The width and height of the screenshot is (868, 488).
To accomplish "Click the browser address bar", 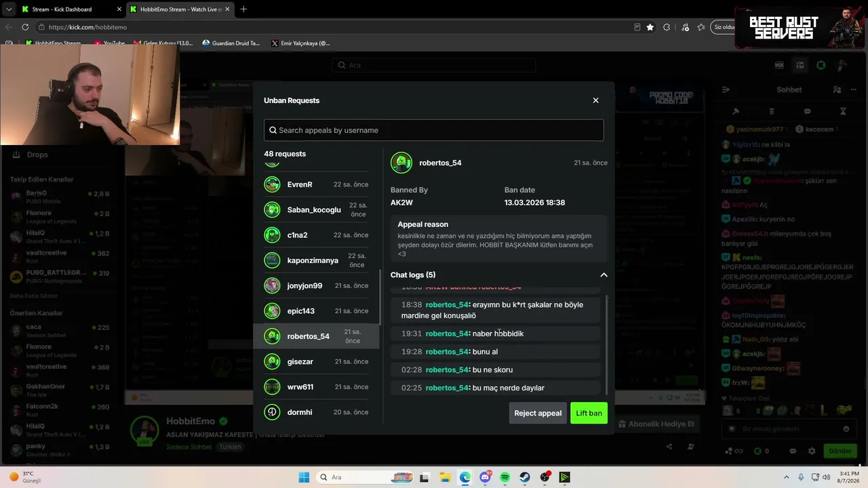I will 336,27.
